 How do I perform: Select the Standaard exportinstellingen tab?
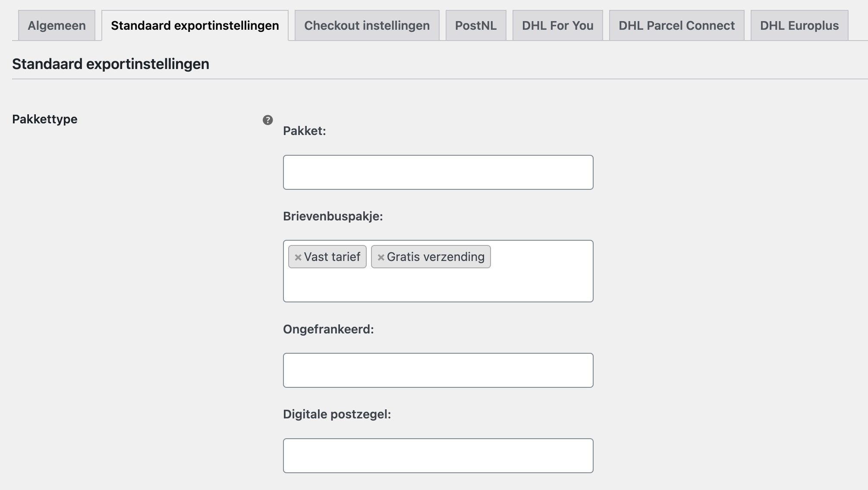point(194,25)
